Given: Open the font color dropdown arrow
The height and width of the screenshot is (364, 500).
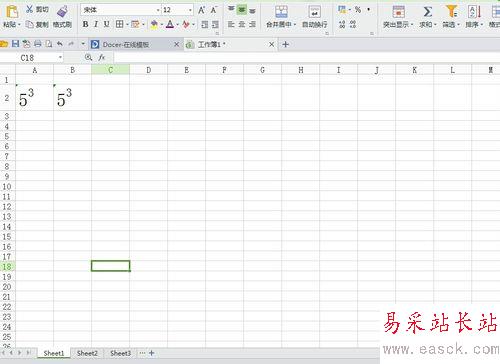Looking at the screenshot, I should coord(177,24).
